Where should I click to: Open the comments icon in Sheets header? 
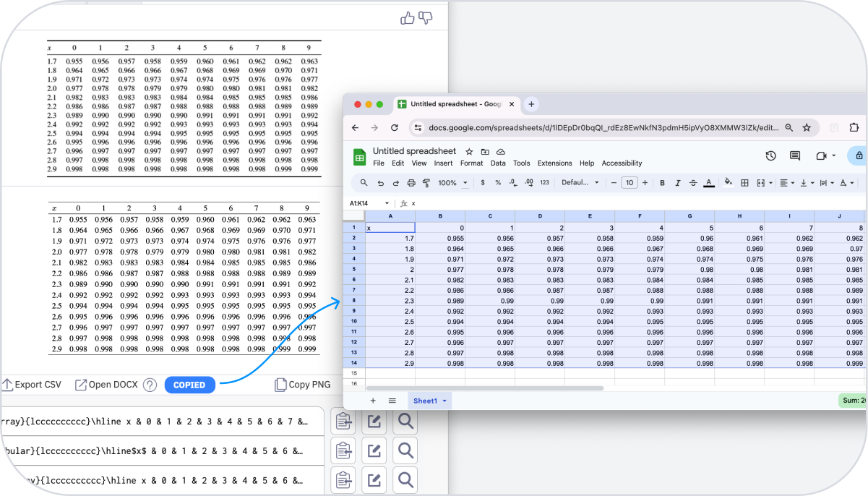[x=795, y=155]
